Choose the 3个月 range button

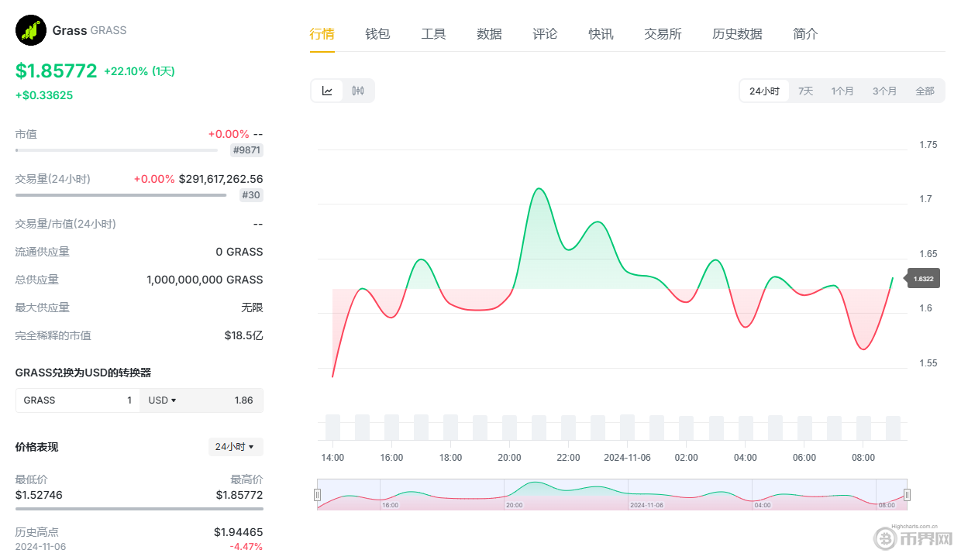pyautogui.click(x=885, y=90)
